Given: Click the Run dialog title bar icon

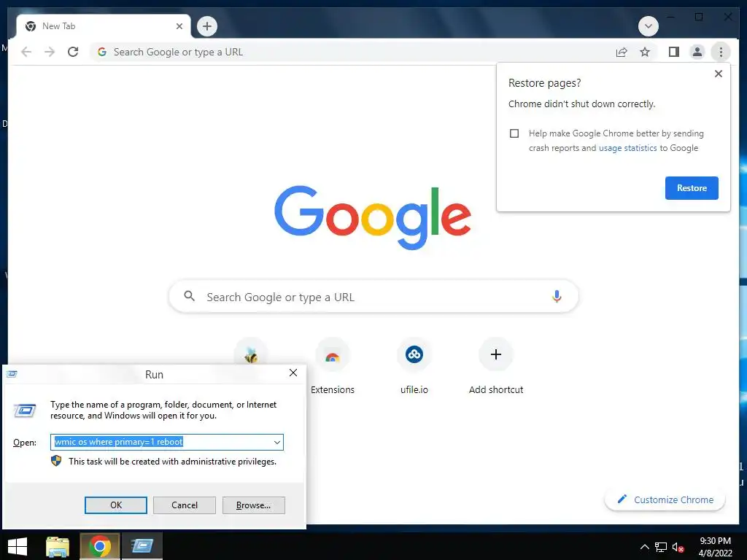Looking at the screenshot, I should click(x=12, y=374).
